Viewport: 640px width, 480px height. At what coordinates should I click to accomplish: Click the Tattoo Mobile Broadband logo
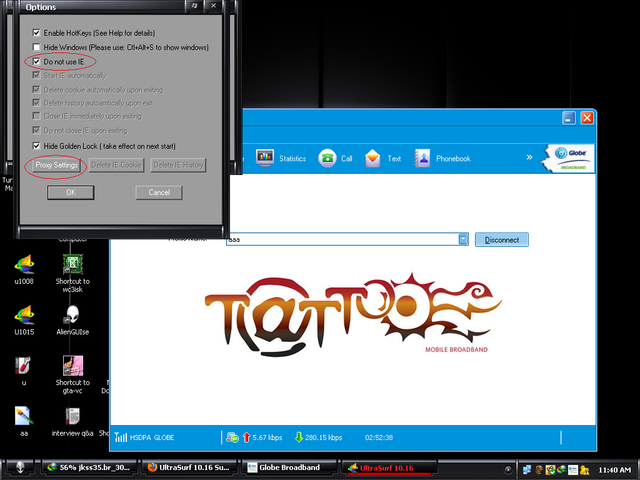(x=353, y=315)
